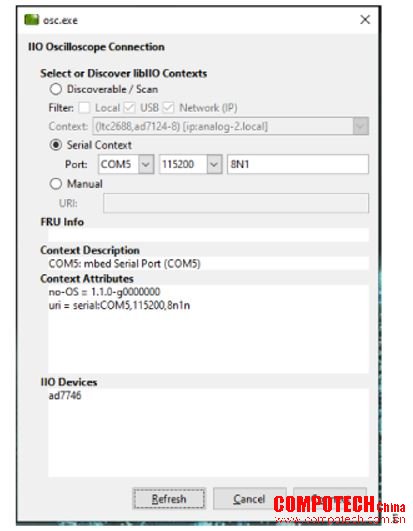Select the Serial Context radio button

click(x=56, y=145)
